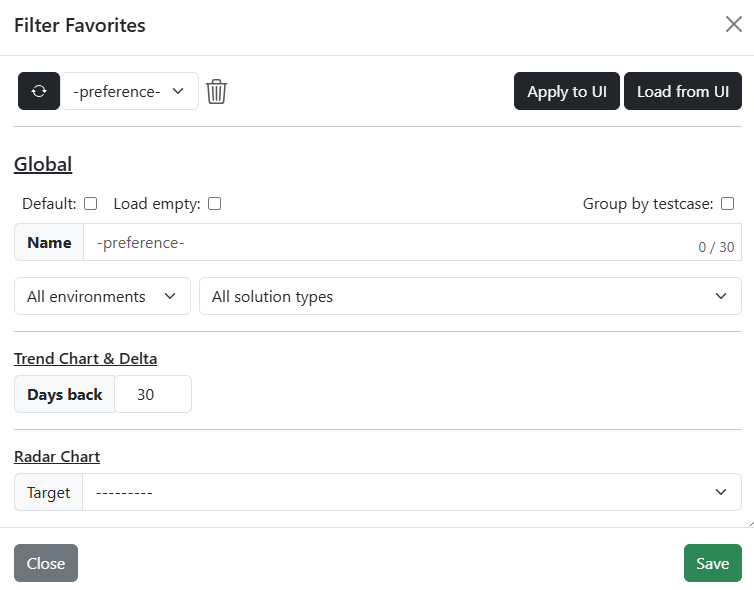Click the Filter Favorites dialog title
This screenshot has height=590, width=754.
[80, 26]
